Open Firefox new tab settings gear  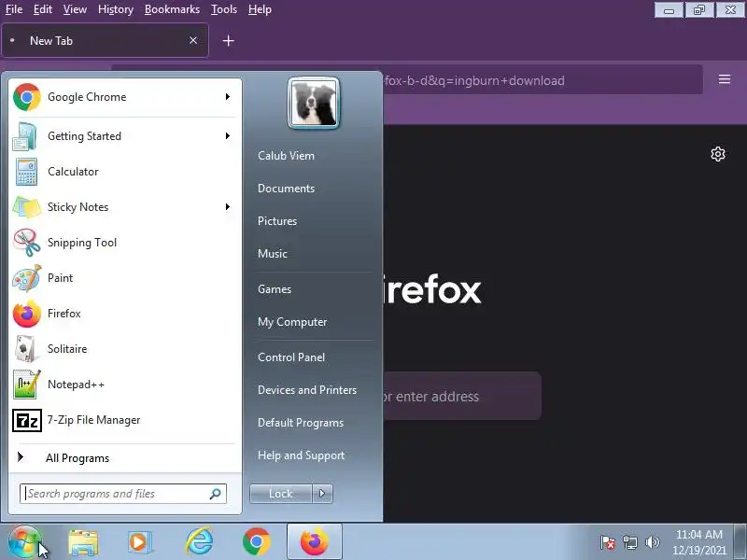718,154
